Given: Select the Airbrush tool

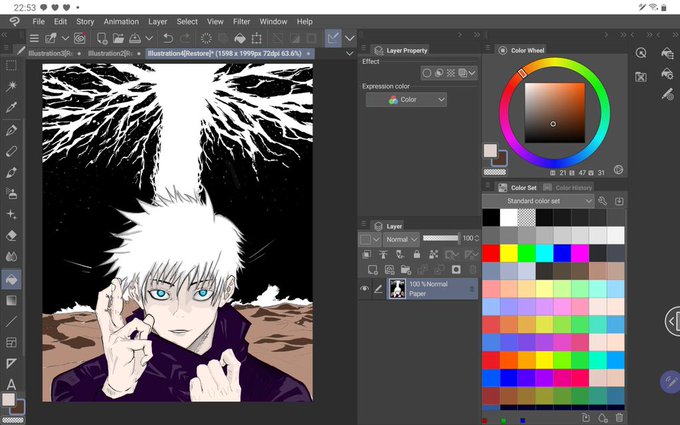Looking at the screenshot, I should coord(11,193).
